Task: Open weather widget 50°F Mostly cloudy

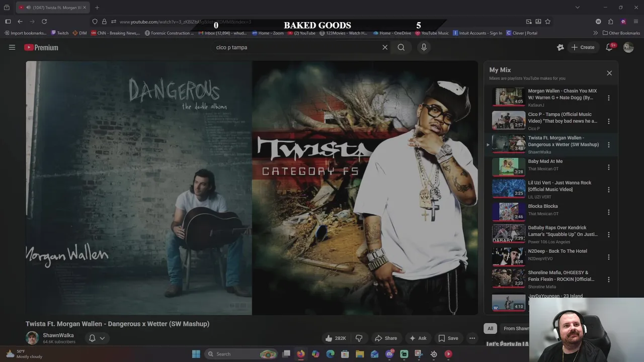Action: coord(24,354)
